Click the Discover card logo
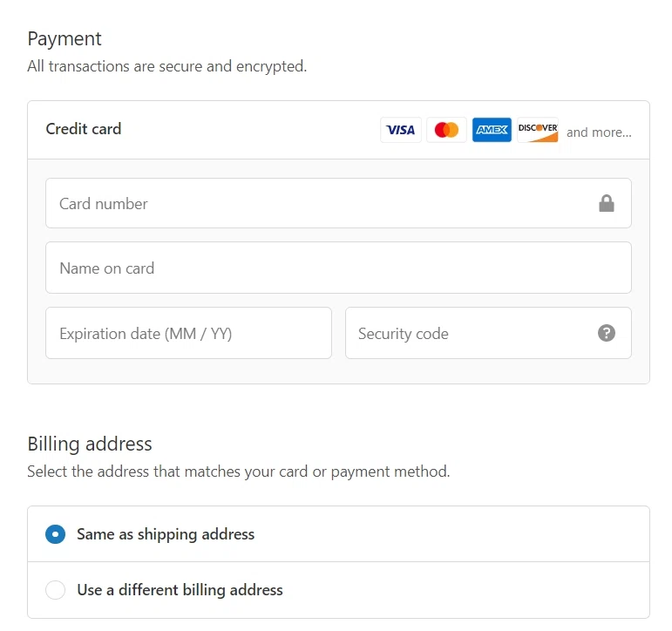Viewport: 672px width, 631px height. (538, 130)
